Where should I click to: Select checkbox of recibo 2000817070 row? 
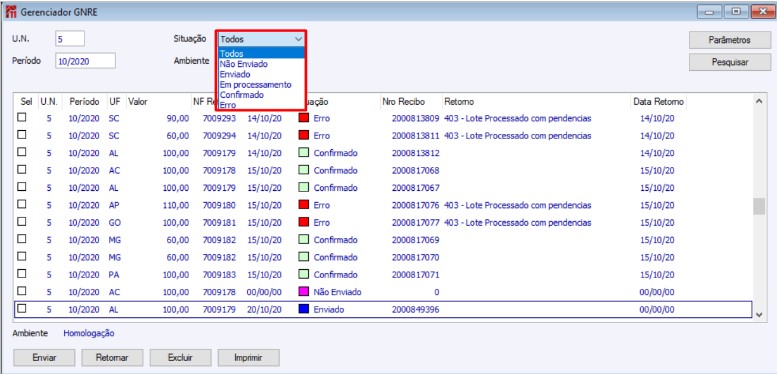[22, 257]
